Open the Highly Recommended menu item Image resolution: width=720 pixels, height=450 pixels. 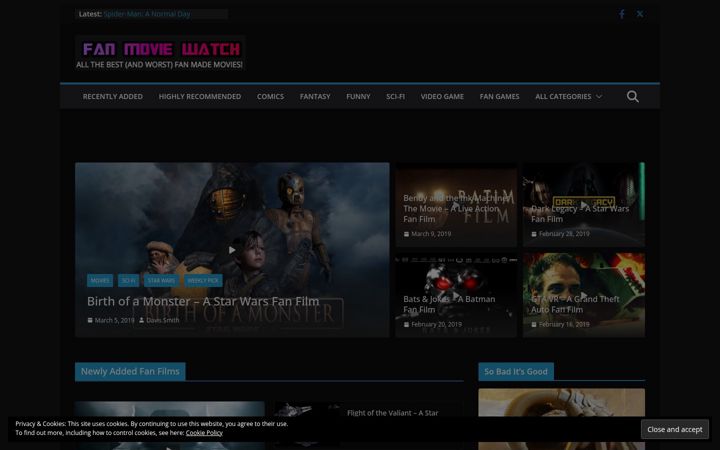pos(200,96)
